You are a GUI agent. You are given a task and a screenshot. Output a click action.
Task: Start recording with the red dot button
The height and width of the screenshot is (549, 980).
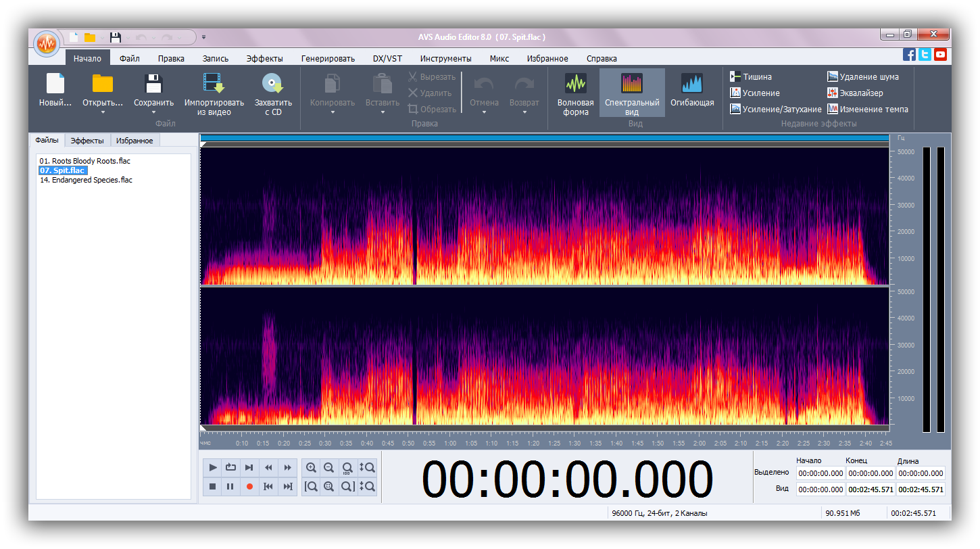coord(249,486)
